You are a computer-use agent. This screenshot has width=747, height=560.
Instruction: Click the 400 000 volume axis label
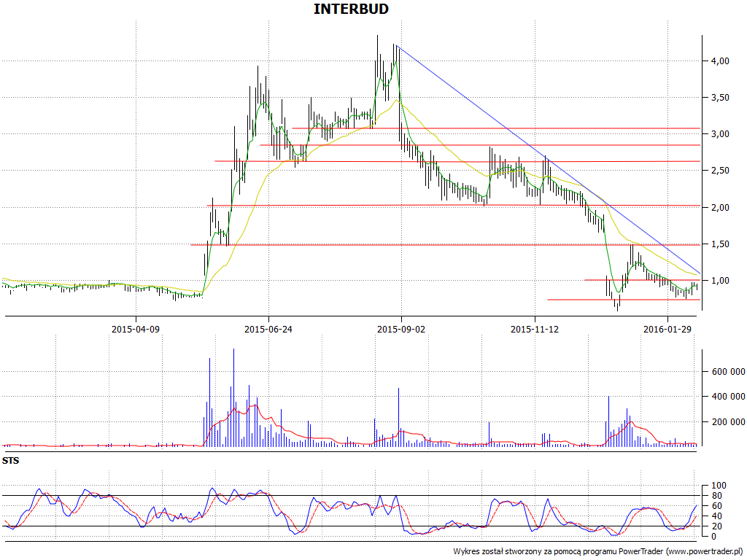point(729,397)
